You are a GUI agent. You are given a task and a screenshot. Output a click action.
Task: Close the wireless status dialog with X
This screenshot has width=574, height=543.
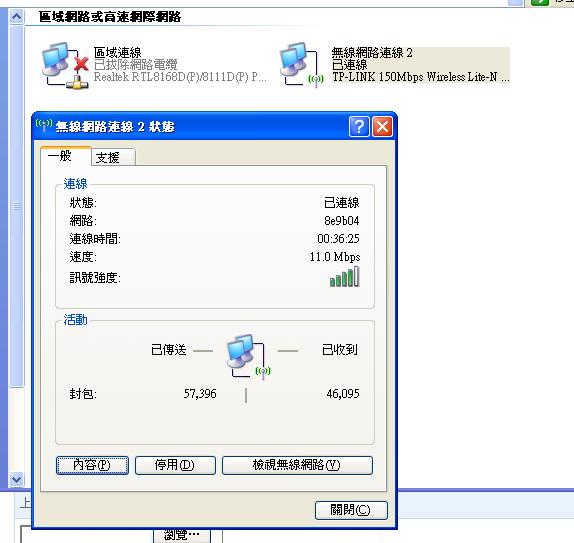point(382,127)
